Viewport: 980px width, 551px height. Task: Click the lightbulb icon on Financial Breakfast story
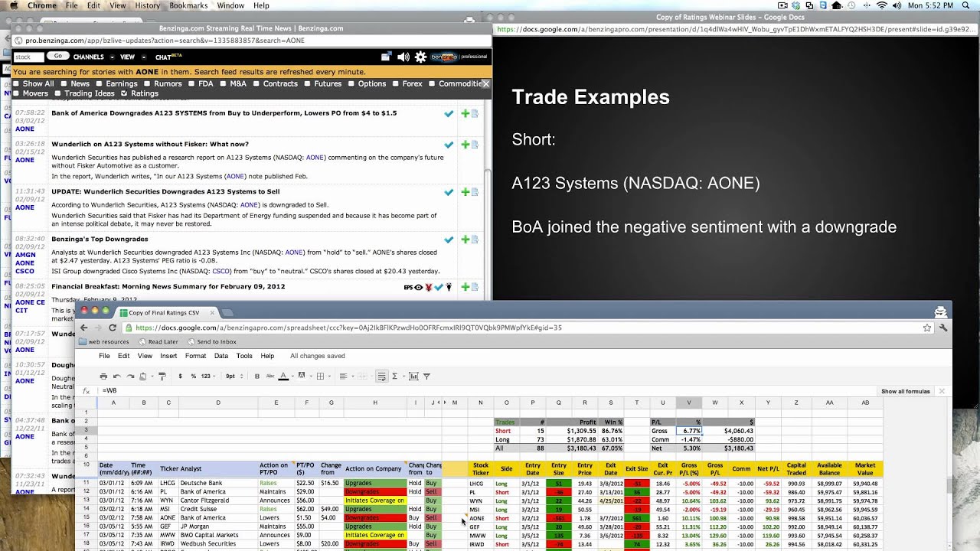(x=449, y=287)
